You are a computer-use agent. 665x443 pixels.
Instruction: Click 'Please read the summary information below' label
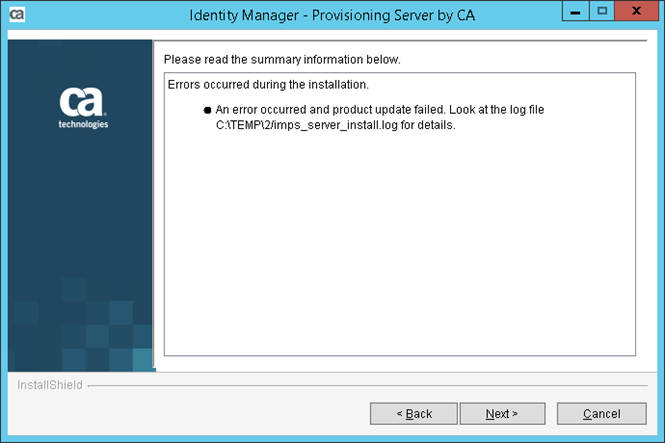(282, 60)
